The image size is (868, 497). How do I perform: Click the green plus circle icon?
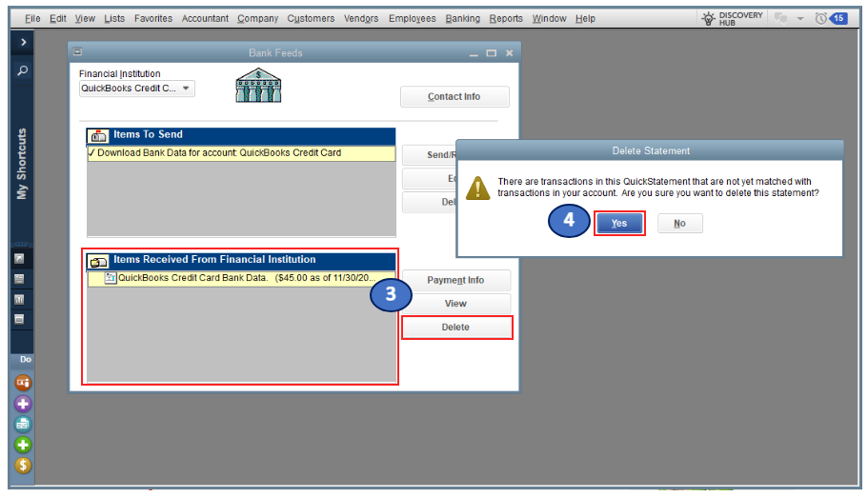[23, 445]
